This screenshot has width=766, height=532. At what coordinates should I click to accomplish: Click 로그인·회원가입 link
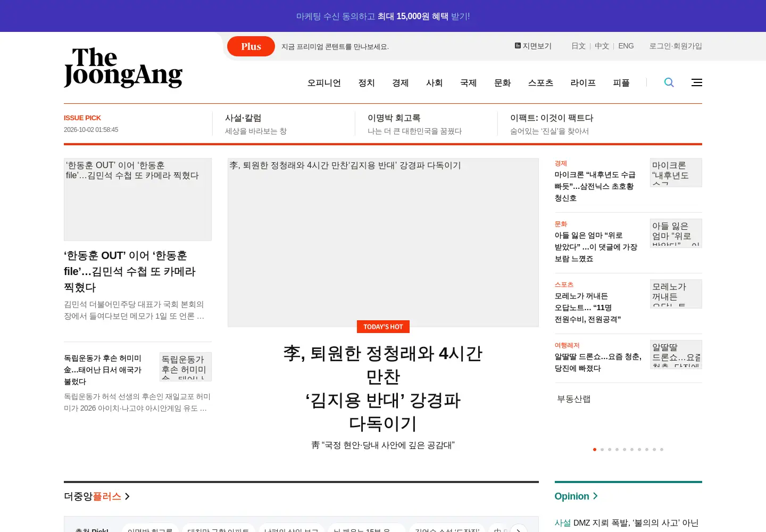pos(676,46)
